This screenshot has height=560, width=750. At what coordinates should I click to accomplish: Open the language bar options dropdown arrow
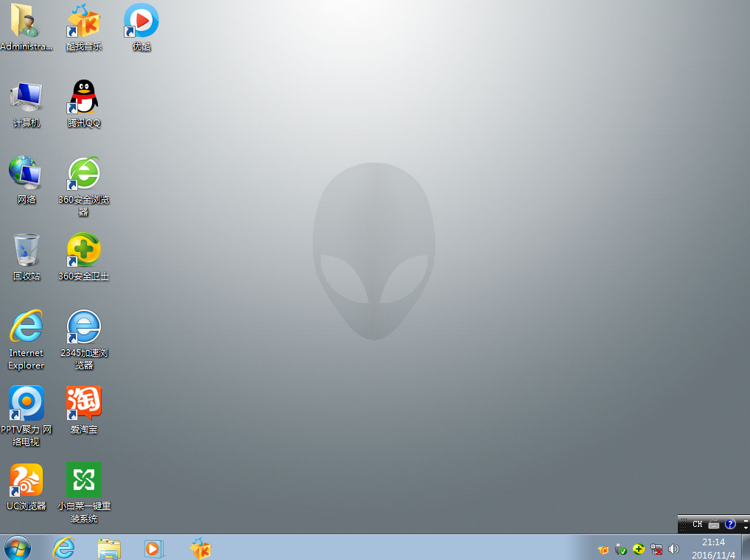click(746, 528)
